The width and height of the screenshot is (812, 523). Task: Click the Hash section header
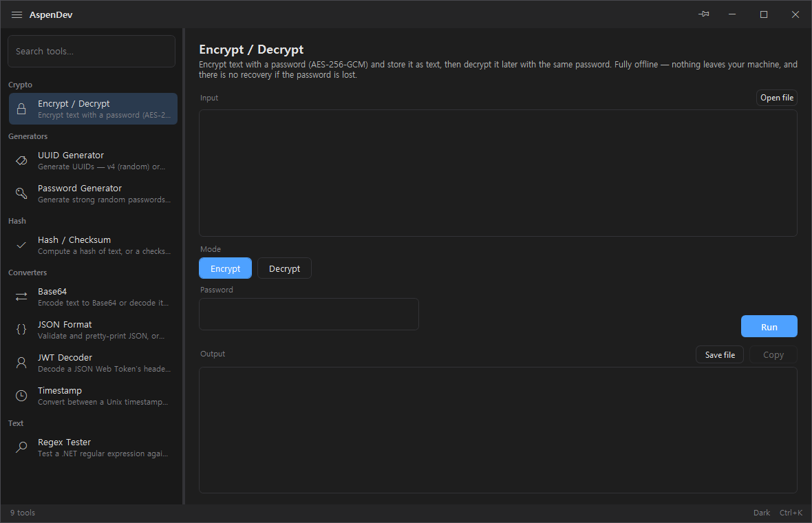[17, 221]
